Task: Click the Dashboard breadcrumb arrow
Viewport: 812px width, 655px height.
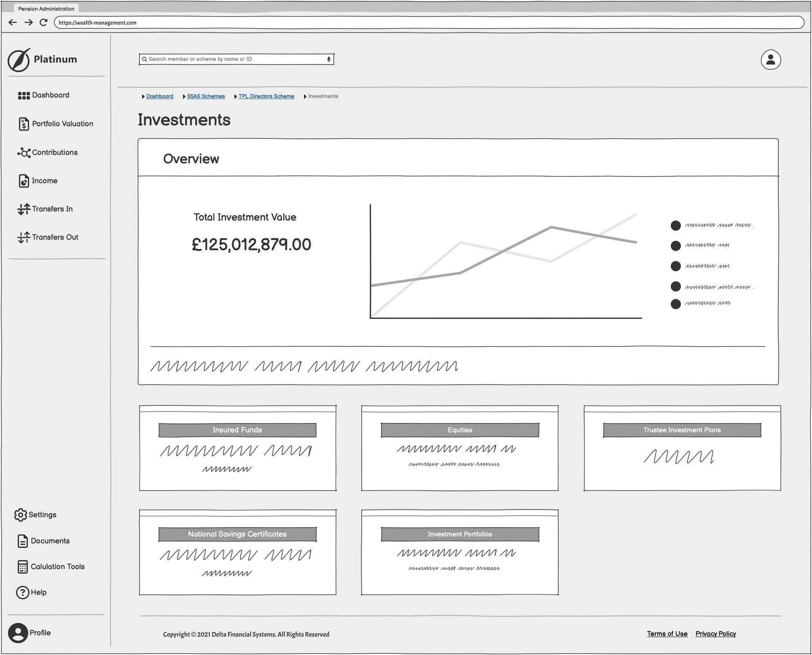Action: (x=143, y=97)
